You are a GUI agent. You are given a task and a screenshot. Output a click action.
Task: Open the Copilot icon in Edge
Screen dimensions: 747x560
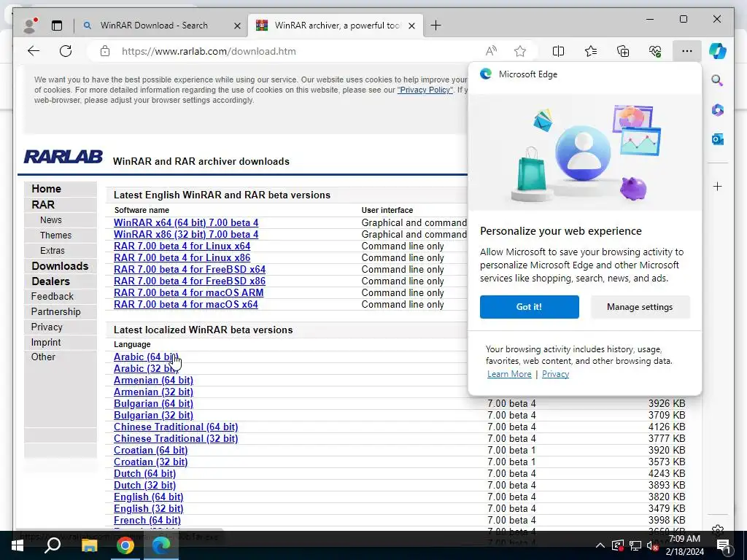pos(718,51)
